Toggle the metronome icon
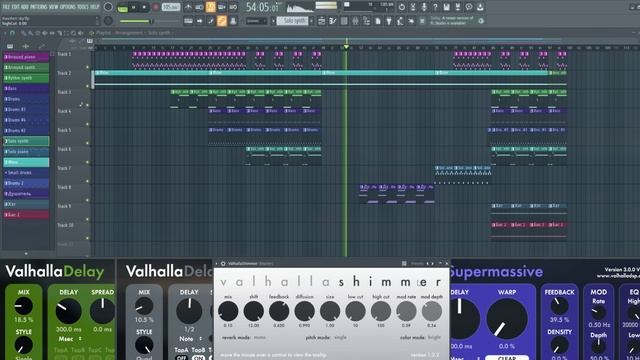The image size is (640, 360). pyautogui.click(x=188, y=7)
